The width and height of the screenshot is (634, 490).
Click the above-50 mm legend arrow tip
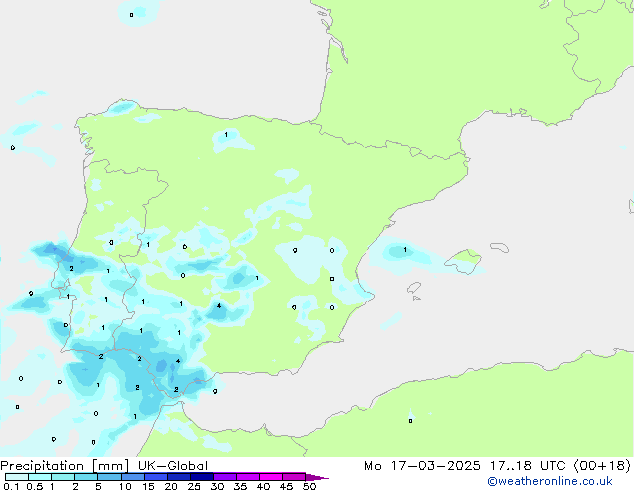pos(317,477)
